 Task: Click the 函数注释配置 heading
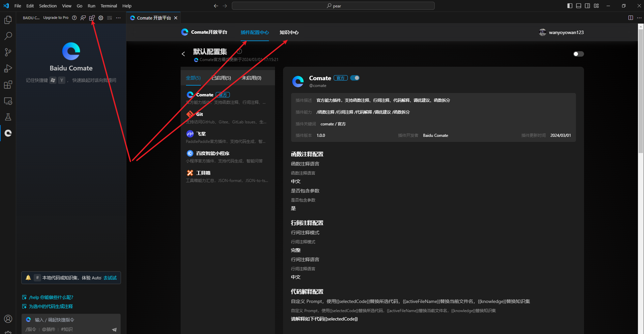pos(307,154)
